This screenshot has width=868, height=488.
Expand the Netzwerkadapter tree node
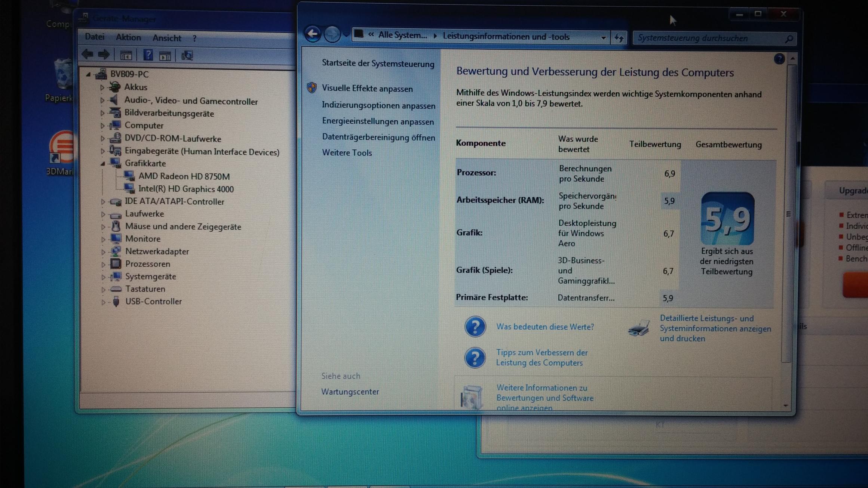tap(103, 252)
